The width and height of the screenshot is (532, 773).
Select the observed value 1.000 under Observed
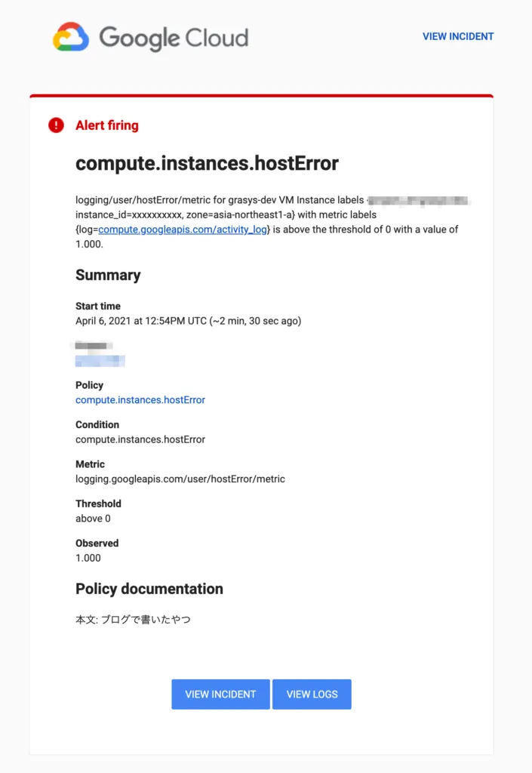pos(88,558)
